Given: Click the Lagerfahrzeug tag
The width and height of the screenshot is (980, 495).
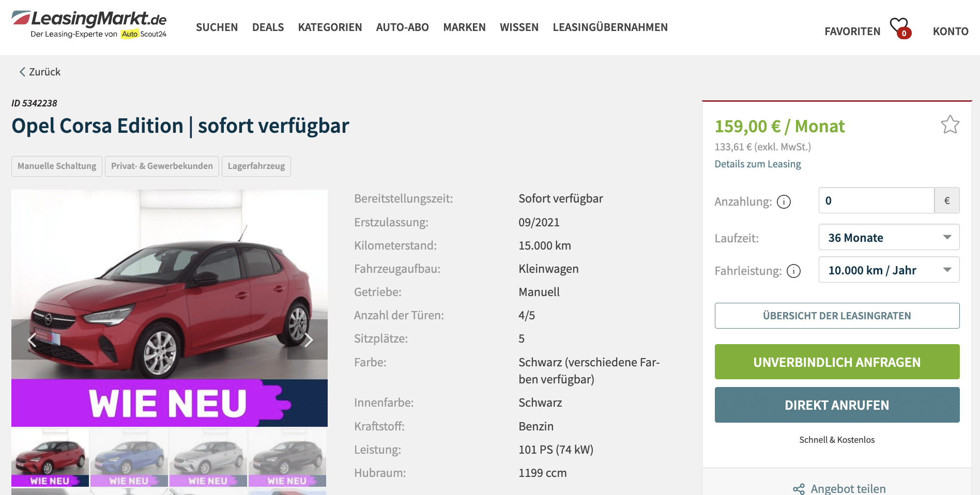Looking at the screenshot, I should pos(256,166).
